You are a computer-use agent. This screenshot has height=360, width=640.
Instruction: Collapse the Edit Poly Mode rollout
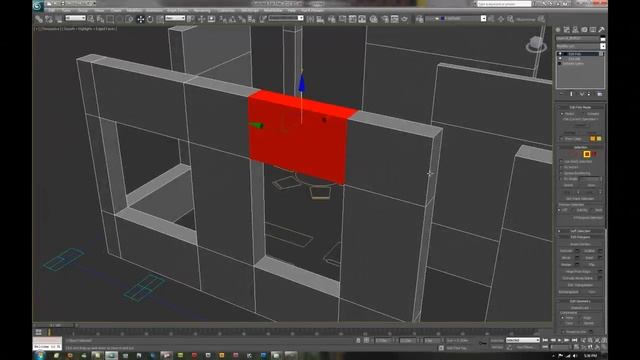(580, 107)
